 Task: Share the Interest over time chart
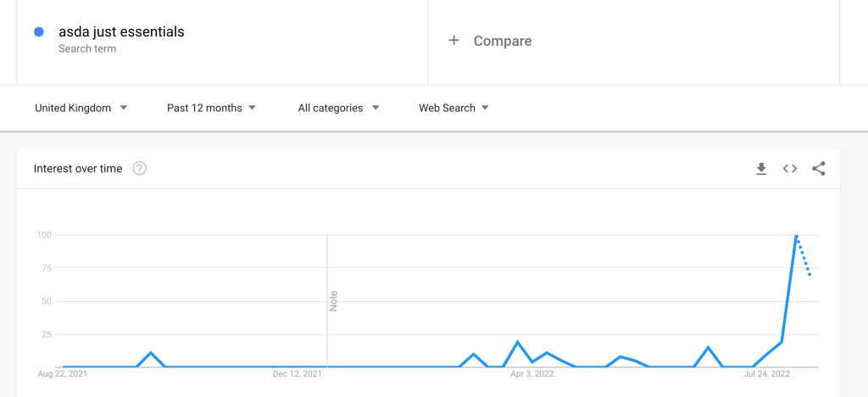point(819,169)
